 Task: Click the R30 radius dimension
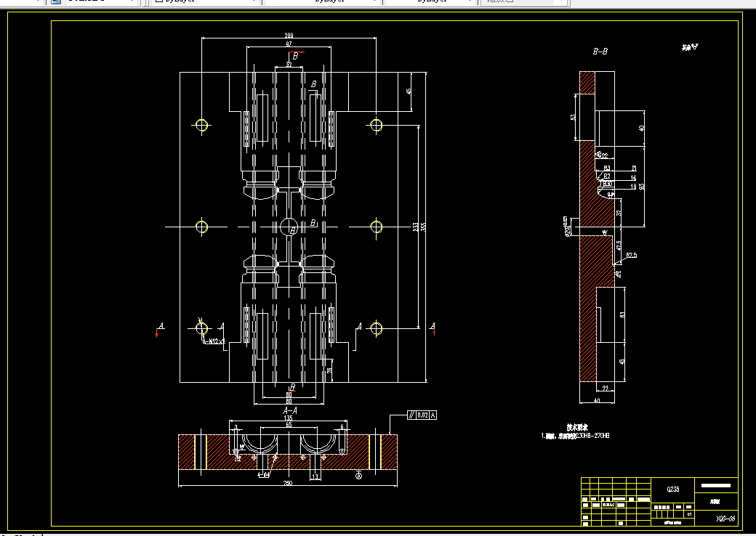608,184
